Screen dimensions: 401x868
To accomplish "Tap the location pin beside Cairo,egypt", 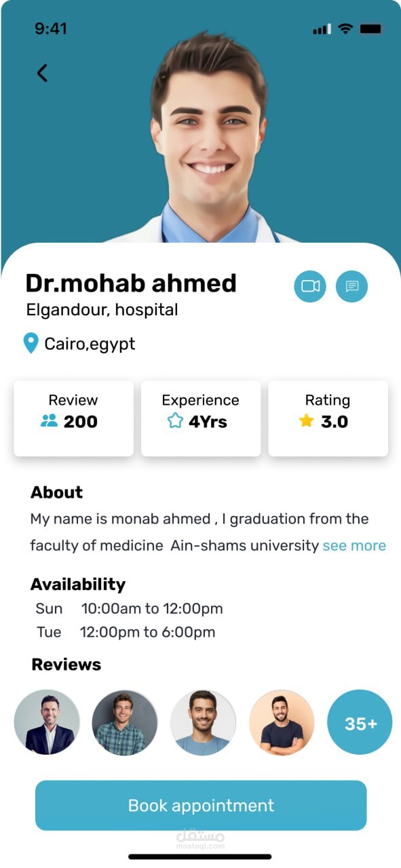I will click(x=31, y=343).
